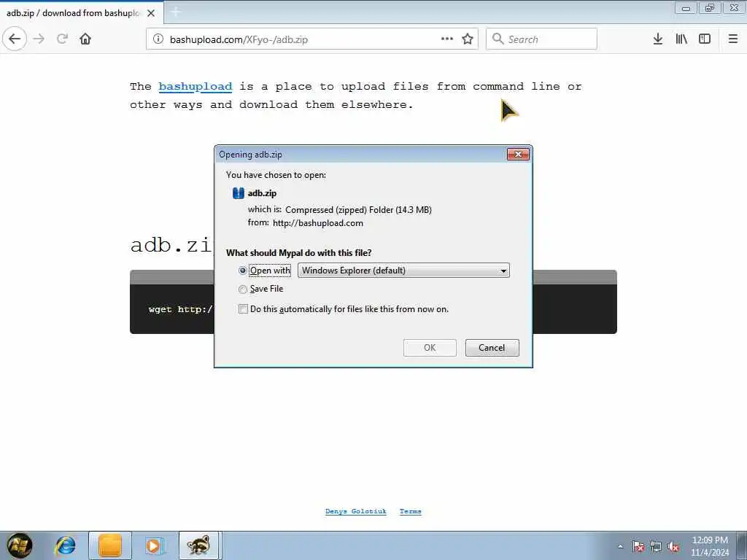Show hidden system tray icons
The height and width of the screenshot is (560, 747).
(x=620, y=547)
